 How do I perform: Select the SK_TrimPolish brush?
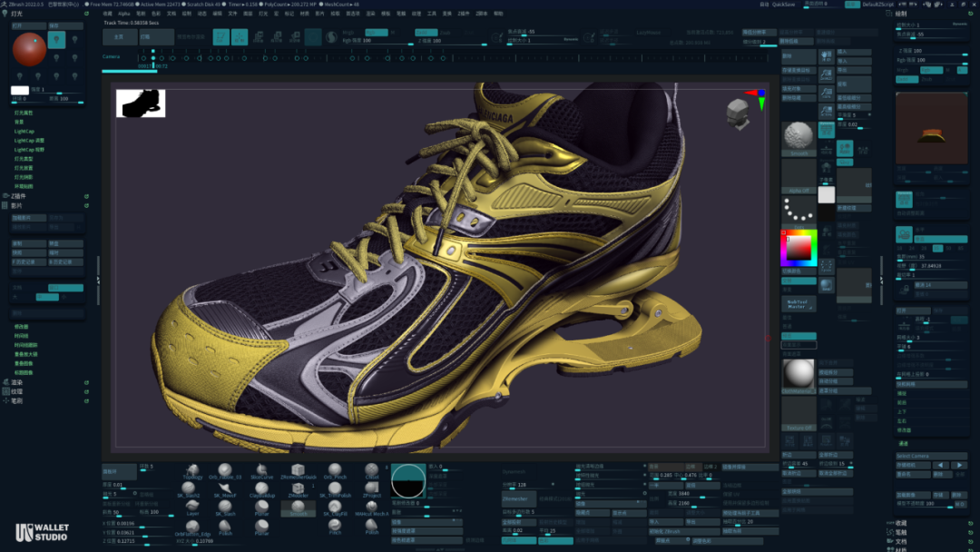click(x=335, y=489)
